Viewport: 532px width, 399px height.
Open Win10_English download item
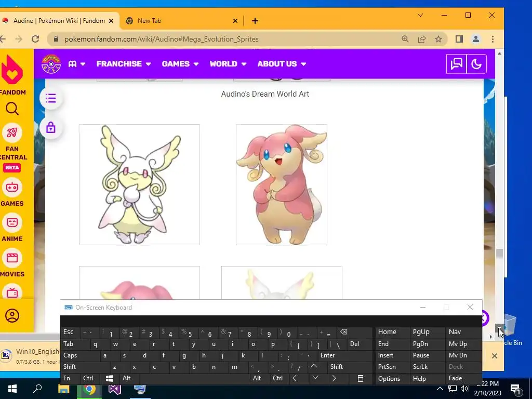[31, 355]
